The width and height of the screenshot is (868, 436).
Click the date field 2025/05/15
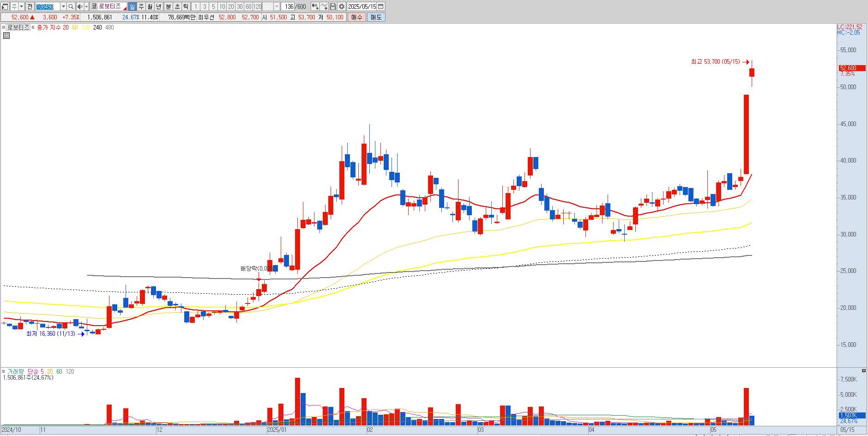362,6
